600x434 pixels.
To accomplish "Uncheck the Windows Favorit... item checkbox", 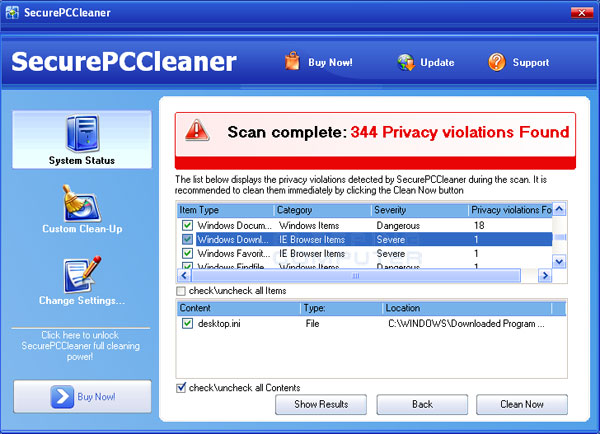I will click(x=187, y=253).
